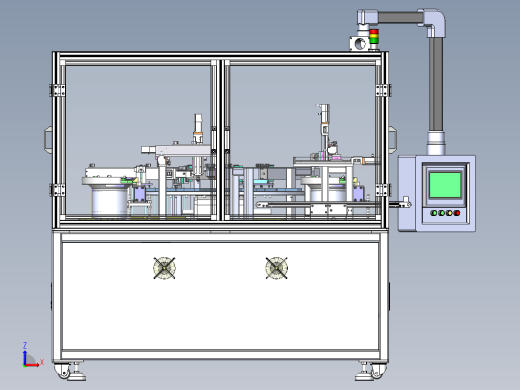Select the red push button on control panel
Screen dimensions: 520x390
pyautogui.click(x=457, y=213)
